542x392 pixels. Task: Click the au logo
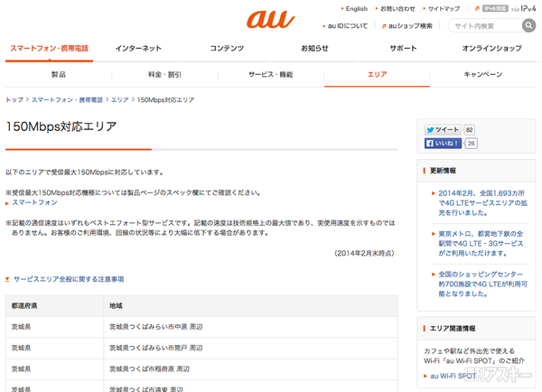click(270, 19)
